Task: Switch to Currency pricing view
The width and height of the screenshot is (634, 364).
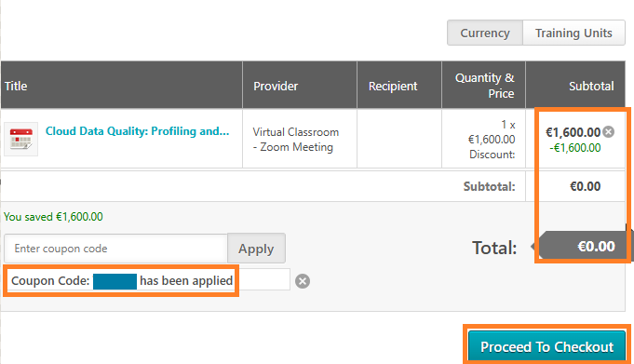Action: (485, 33)
